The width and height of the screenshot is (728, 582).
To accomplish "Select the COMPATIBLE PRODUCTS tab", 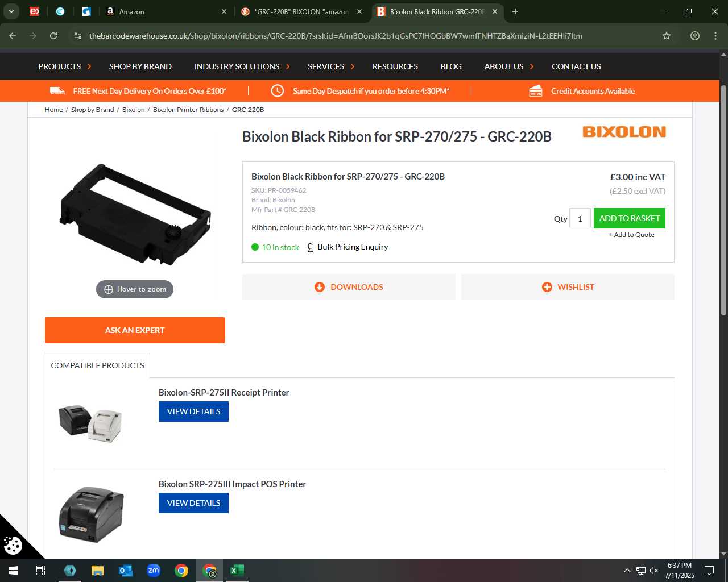I will tap(97, 365).
